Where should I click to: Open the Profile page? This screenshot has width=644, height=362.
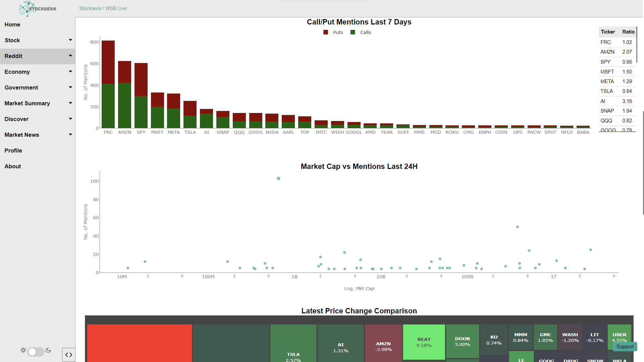[x=13, y=150]
